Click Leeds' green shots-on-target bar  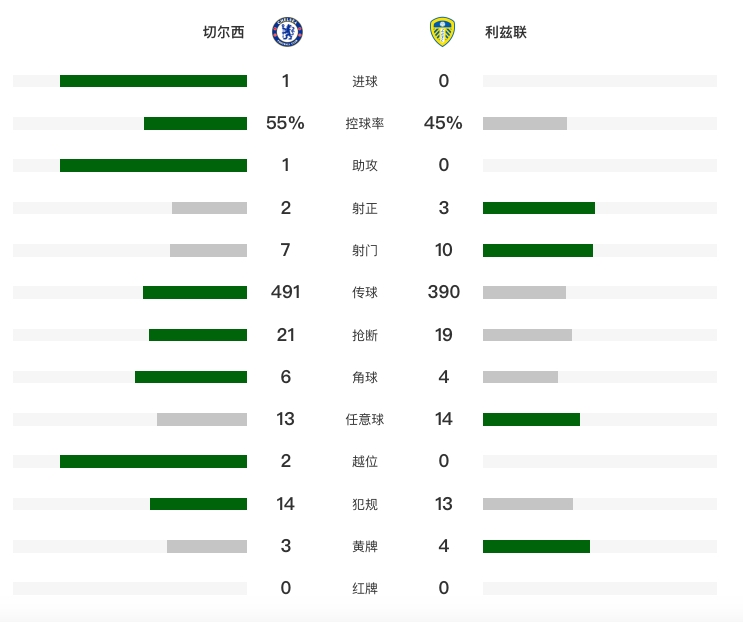539,208
